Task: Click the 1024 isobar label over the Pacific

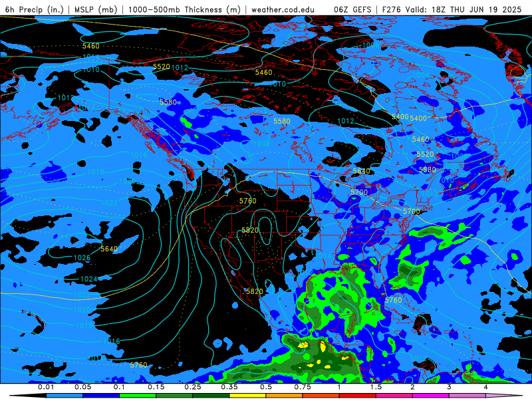Action: 89,279
